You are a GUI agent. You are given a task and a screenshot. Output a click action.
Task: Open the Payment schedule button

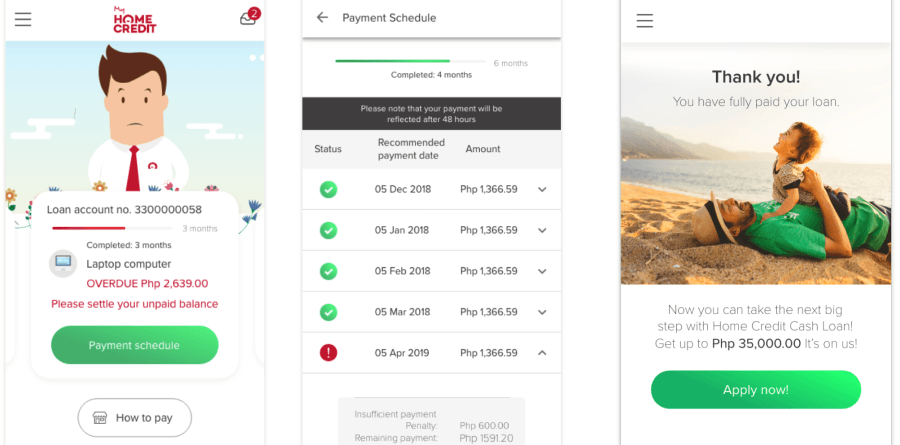click(x=134, y=345)
